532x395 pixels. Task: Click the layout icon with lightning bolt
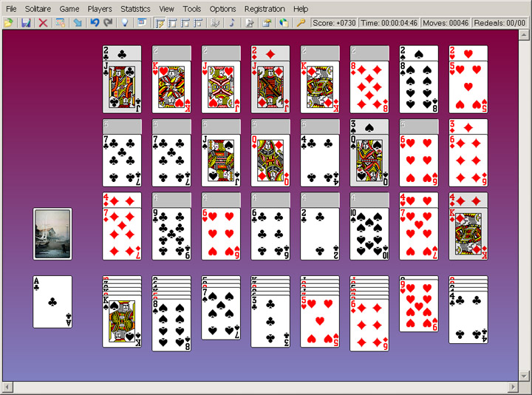tap(160, 23)
